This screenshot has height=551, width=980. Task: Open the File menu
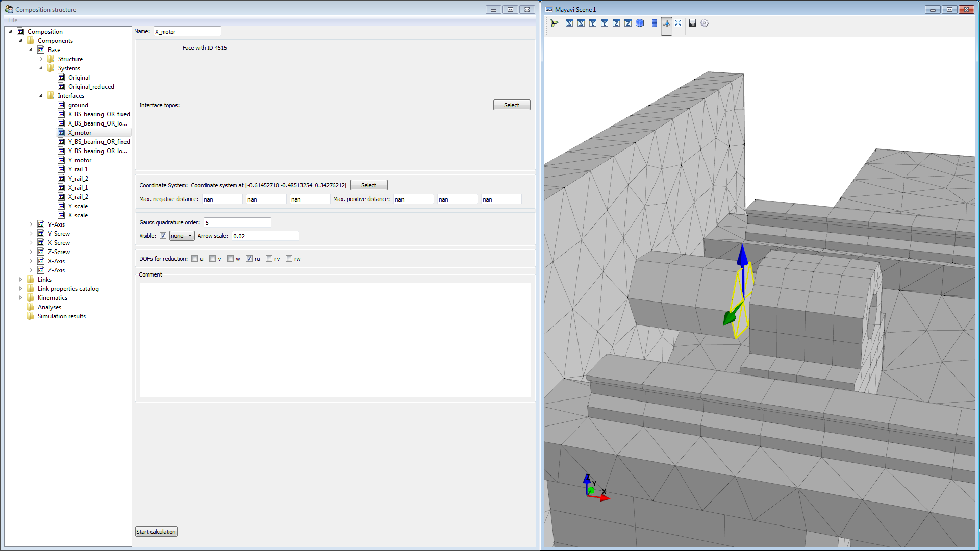tap(13, 20)
